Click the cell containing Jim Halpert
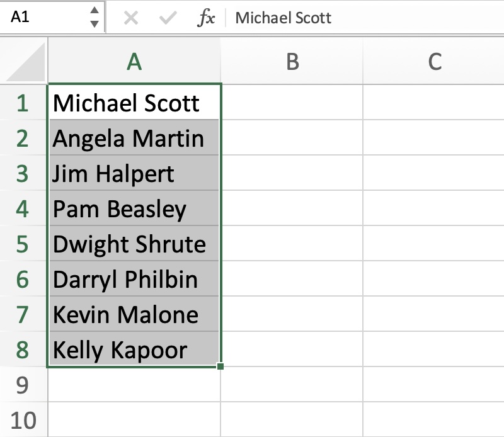 pos(134,173)
